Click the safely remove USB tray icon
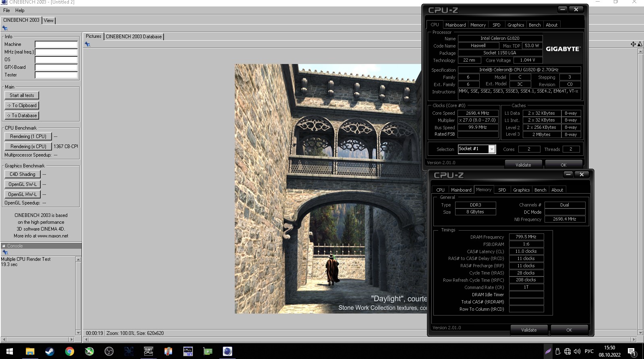Image resolution: width=644 pixels, height=359 pixels. [558, 351]
